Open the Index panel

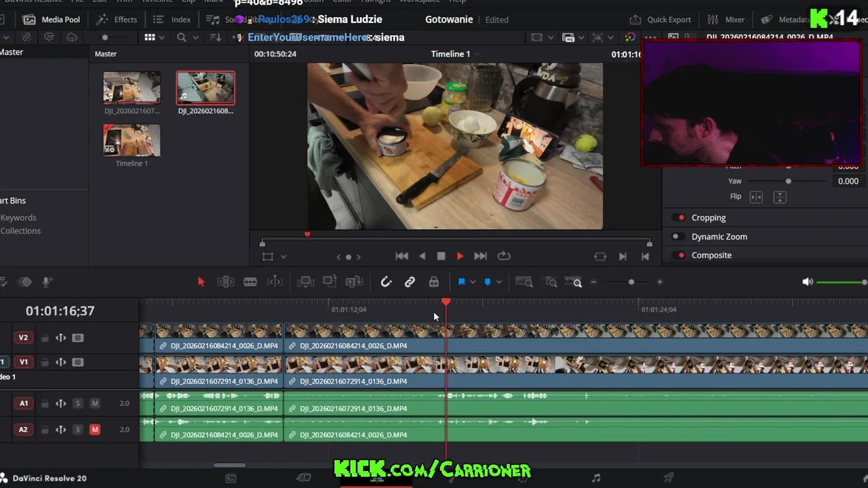click(x=172, y=20)
